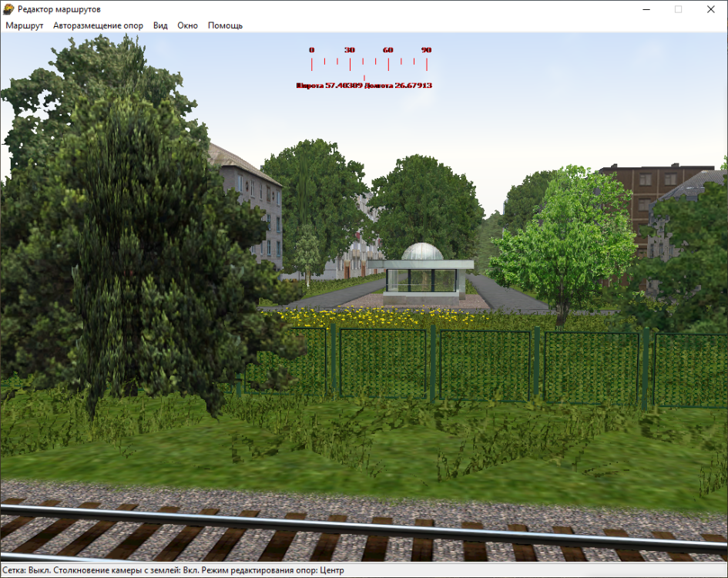Select the yellow flower bed behind fence
This screenshot has height=578, width=728.
(370, 316)
